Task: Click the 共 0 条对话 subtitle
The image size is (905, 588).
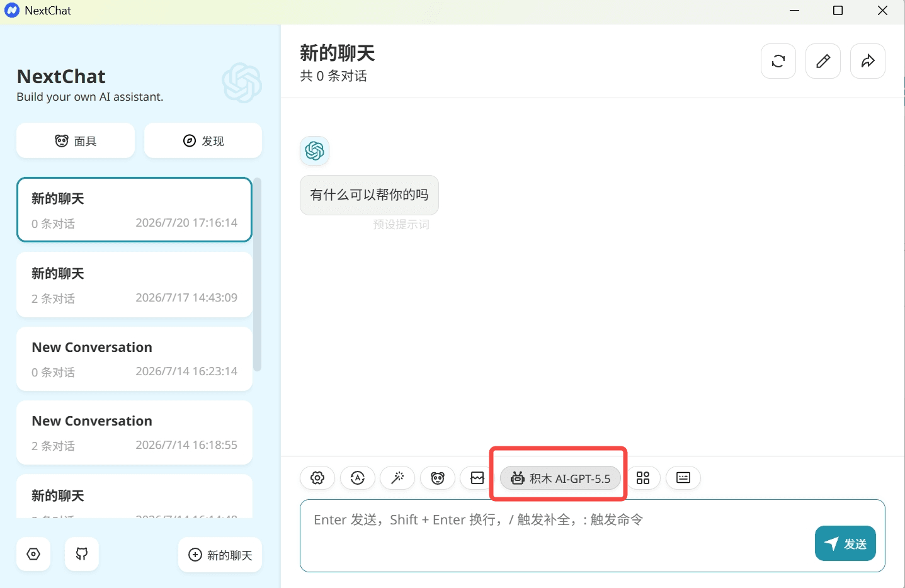Action: [334, 76]
